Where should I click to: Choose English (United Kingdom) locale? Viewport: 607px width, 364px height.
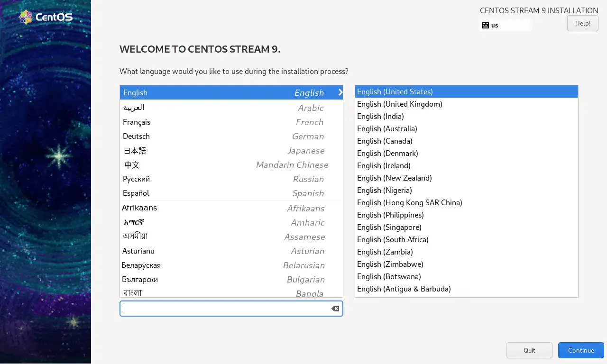(467, 104)
